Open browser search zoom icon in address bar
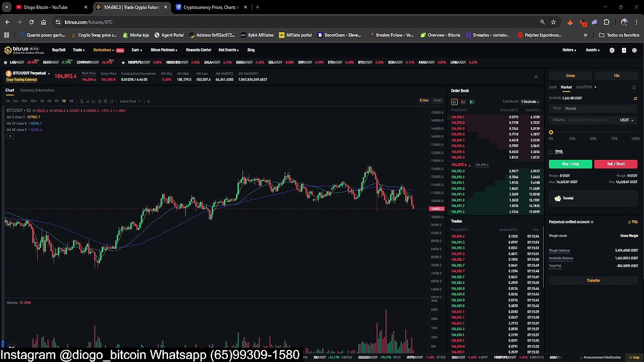 542,22
